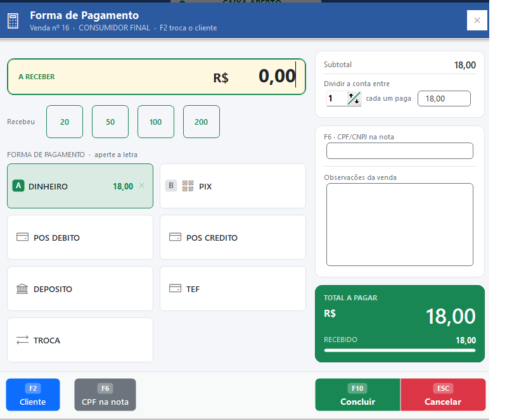Click the Subtotal 18,00 value
The width and height of the screenshot is (519, 420).
[465, 65]
